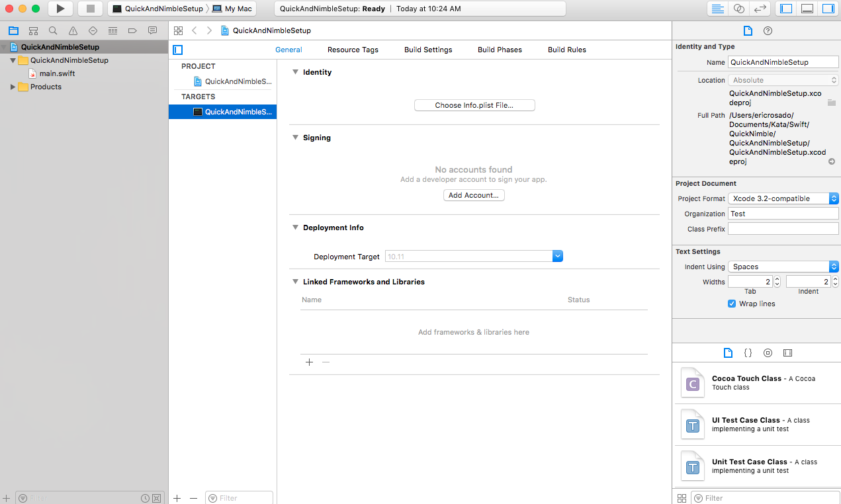Click Choose Info.plist File button
Screen dimensions: 841x504
474,105
